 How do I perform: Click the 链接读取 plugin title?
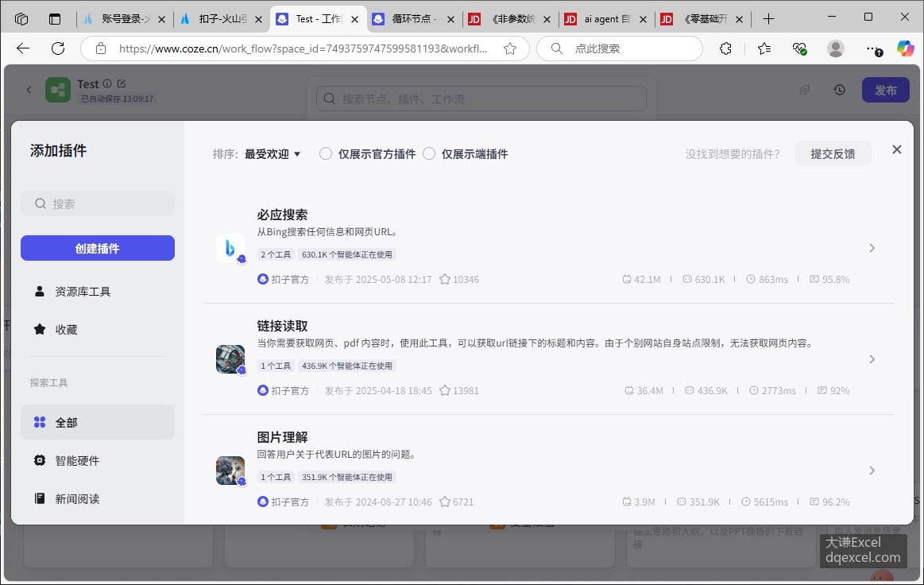tap(282, 326)
